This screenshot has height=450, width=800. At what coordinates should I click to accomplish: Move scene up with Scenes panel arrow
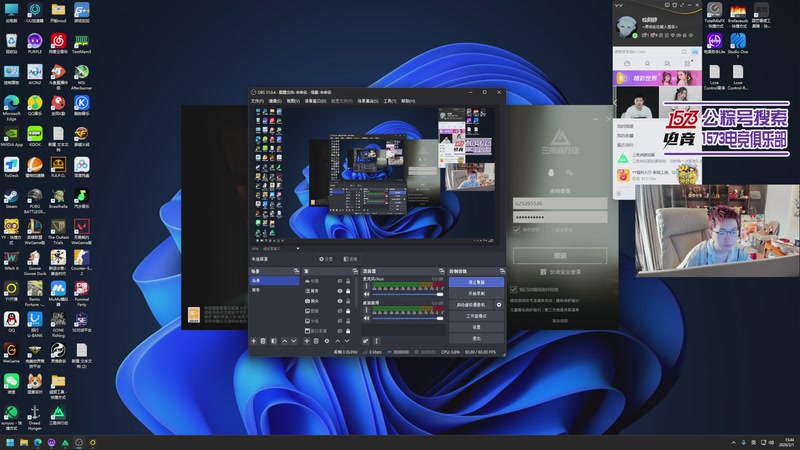click(285, 341)
